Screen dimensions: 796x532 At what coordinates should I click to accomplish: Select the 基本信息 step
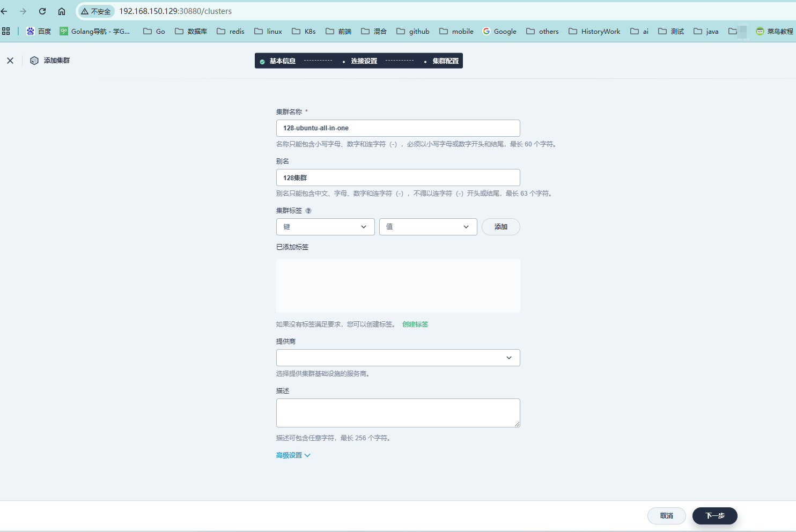[x=282, y=61]
